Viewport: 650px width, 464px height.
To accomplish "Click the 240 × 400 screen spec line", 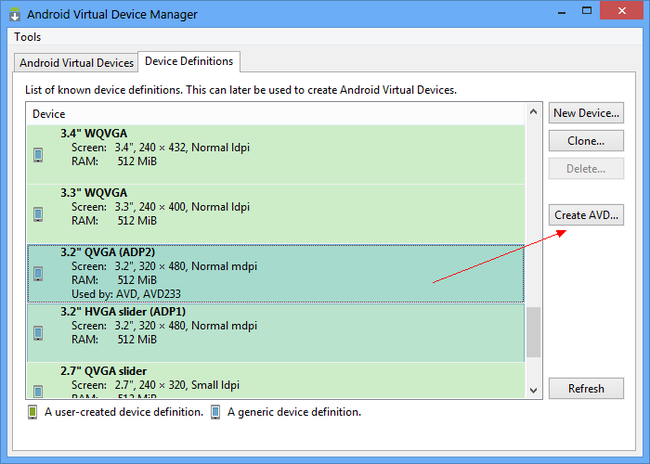I will (x=160, y=207).
